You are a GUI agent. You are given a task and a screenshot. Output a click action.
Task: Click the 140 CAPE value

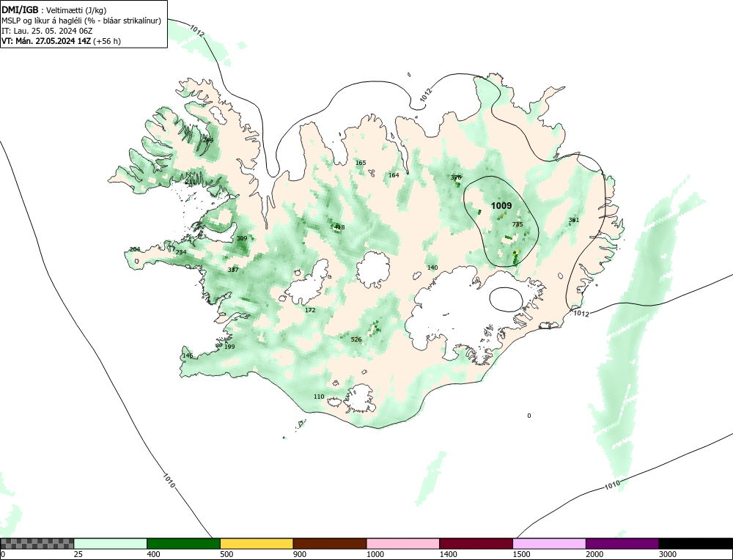click(432, 268)
